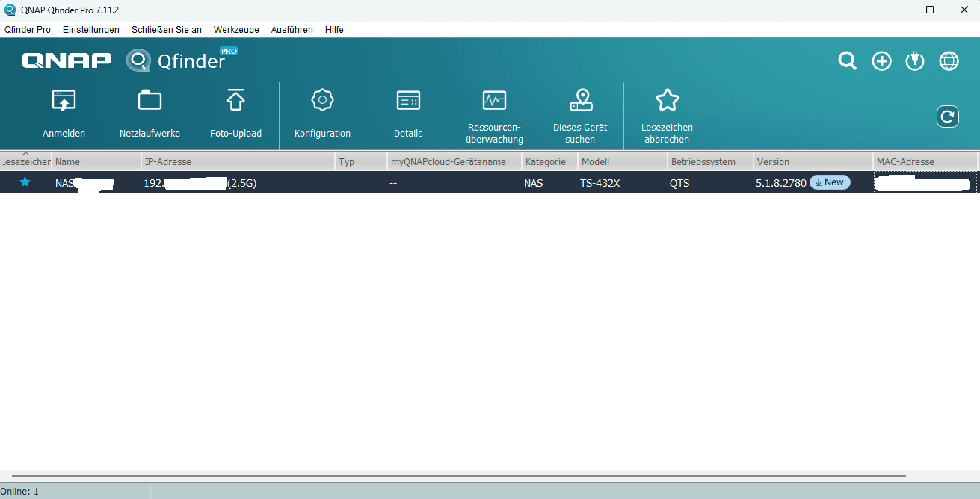Image resolution: width=980 pixels, height=499 pixels.
Task: Click the horizontal scrollbar at bottom
Action: (x=459, y=476)
